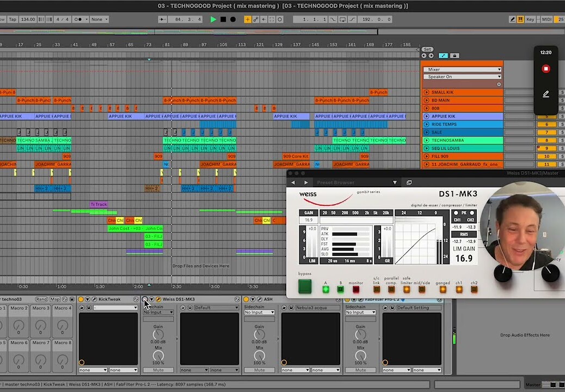Go to previous preset in Weiss plugin
This screenshot has width=565, height=392.
pos(293,183)
